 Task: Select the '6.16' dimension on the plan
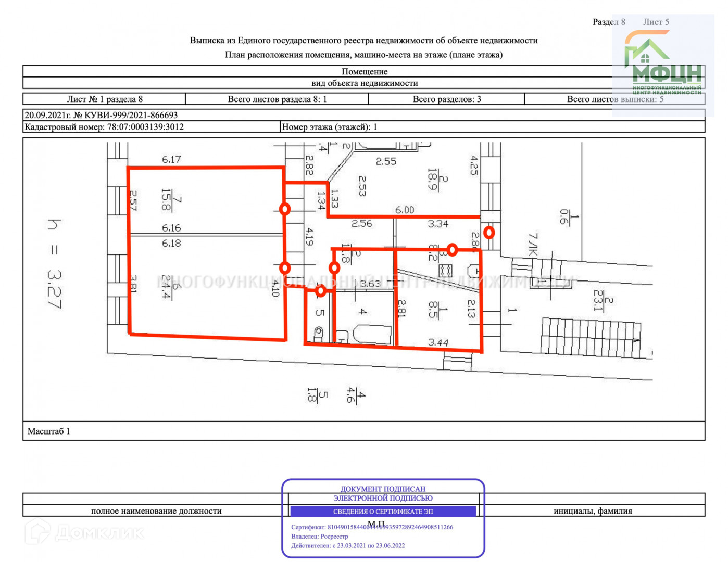click(x=171, y=228)
